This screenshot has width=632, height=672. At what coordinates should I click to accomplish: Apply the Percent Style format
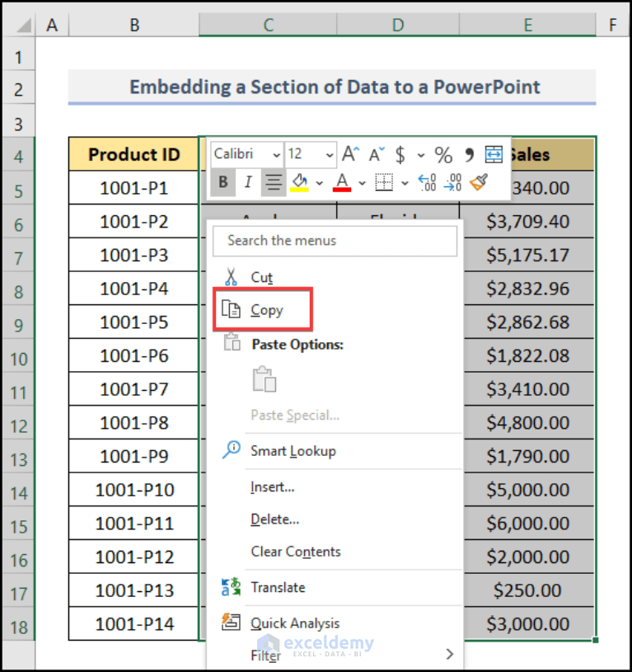[442, 154]
